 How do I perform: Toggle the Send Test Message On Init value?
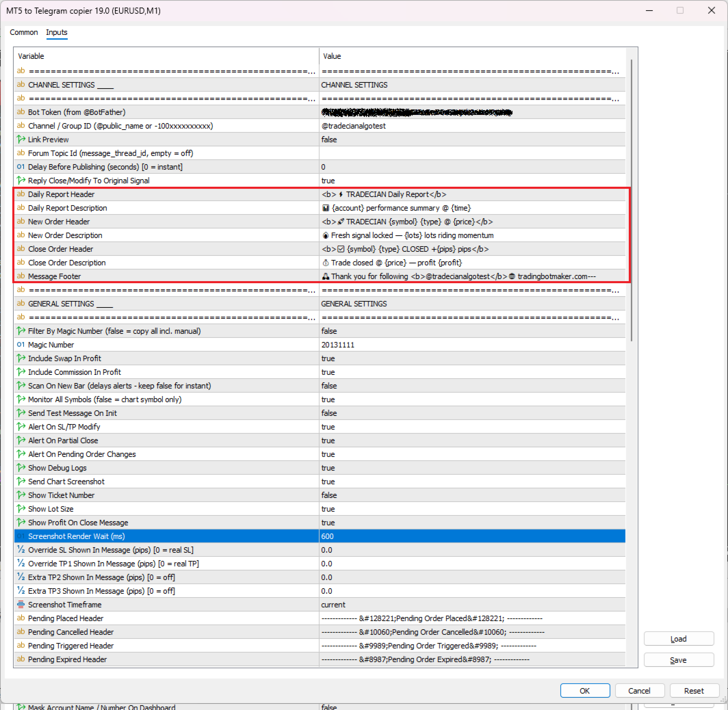click(471, 413)
